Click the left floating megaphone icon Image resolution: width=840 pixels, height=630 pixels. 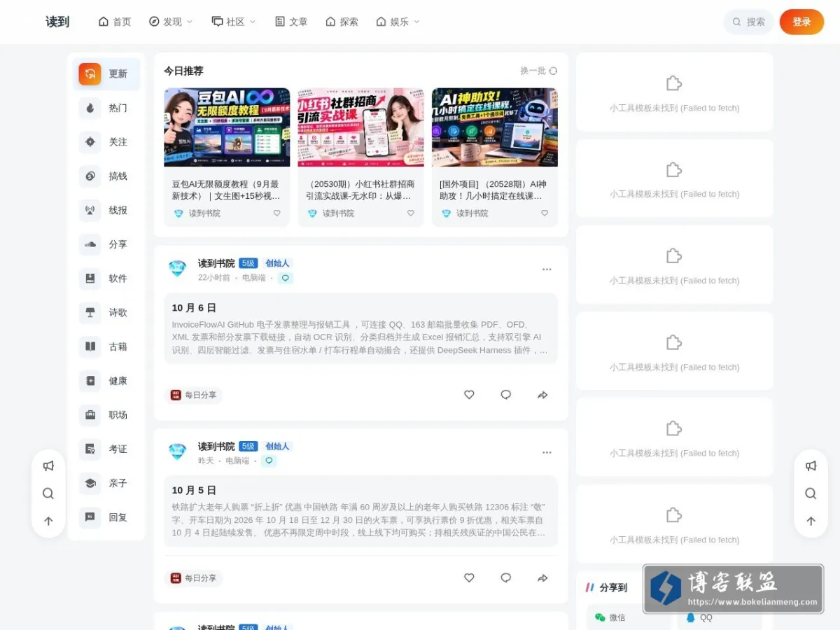click(x=48, y=465)
